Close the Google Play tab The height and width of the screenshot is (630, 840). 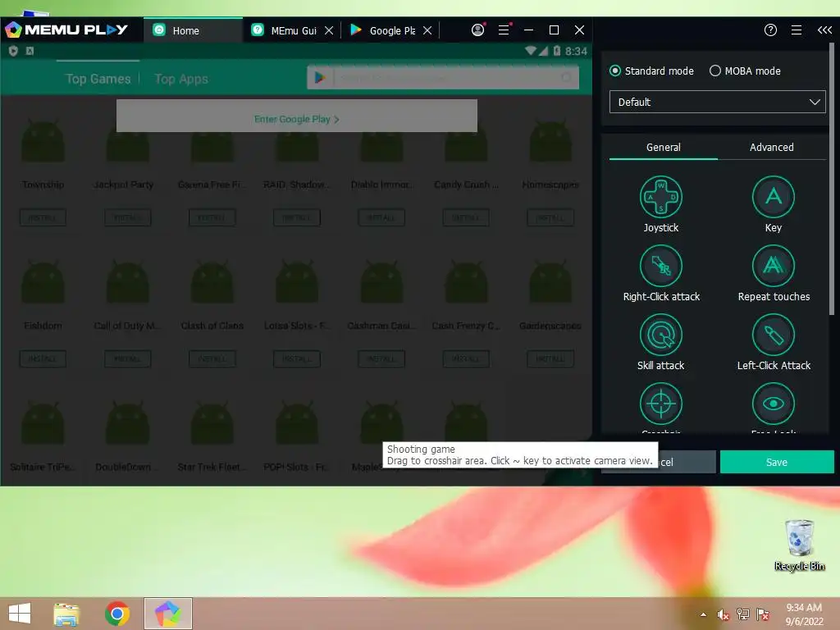pos(427,30)
